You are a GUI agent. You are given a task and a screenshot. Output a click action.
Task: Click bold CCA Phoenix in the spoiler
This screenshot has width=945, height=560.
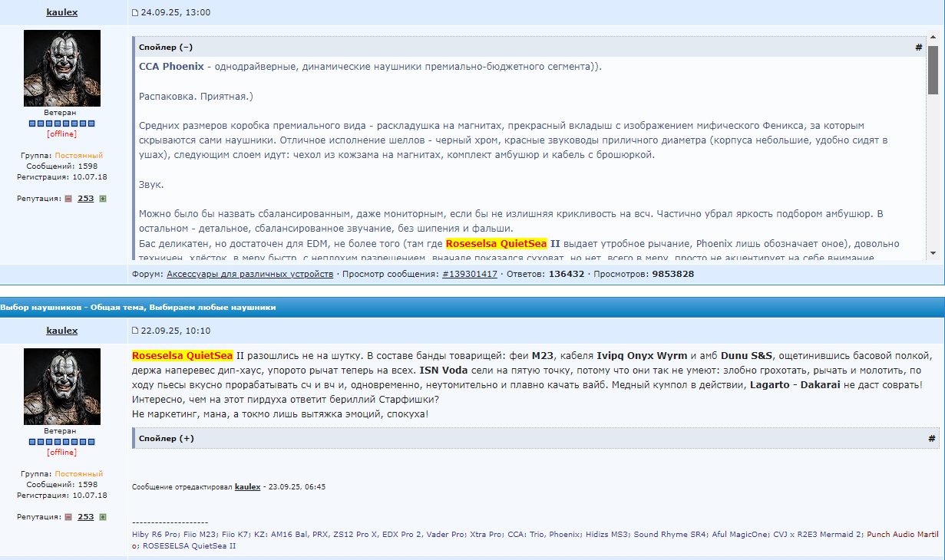171,67
